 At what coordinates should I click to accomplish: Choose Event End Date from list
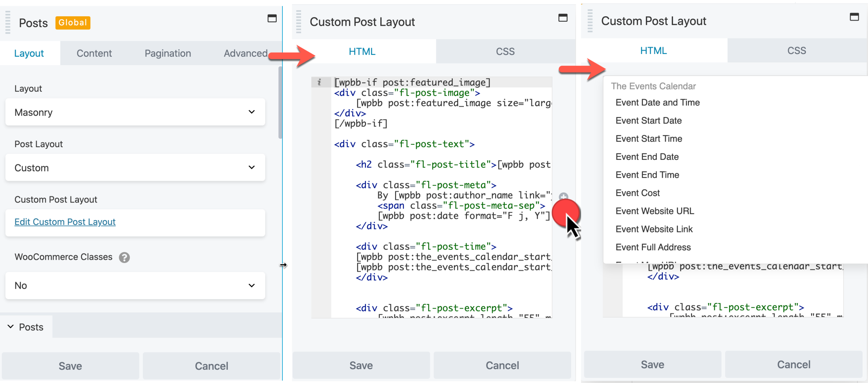(x=647, y=157)
